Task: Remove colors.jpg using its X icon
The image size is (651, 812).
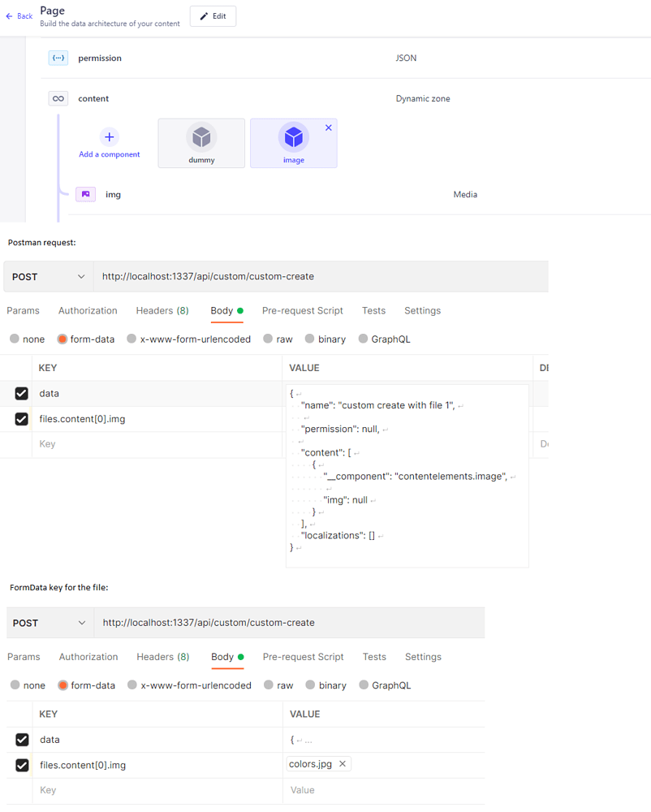Action: tap(342, 764)
